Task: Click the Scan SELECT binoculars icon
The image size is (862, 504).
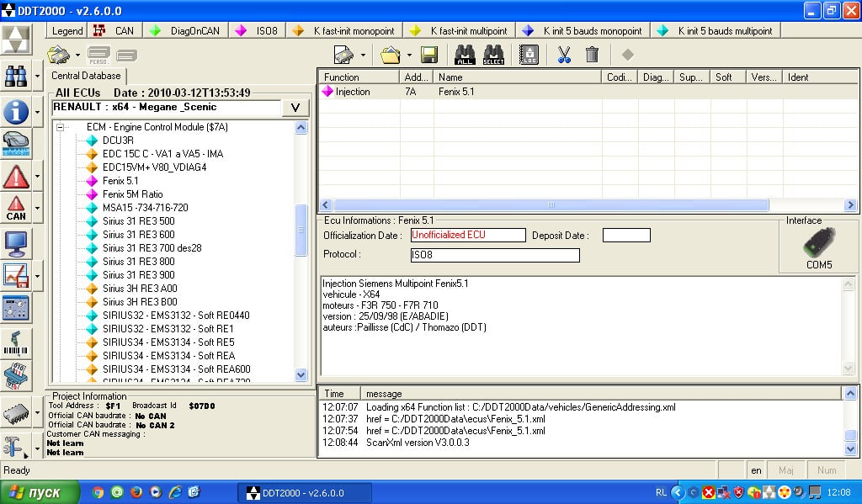Action: 493,55
